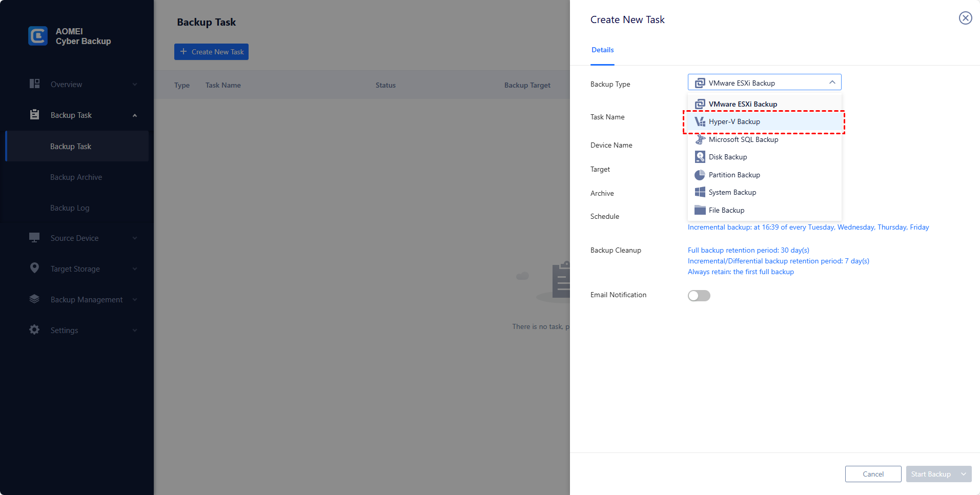Screen dimensions: 980x495
Task: Expand the Settings sidebar section
Action: pyautogui.click(x=135, y=331)
